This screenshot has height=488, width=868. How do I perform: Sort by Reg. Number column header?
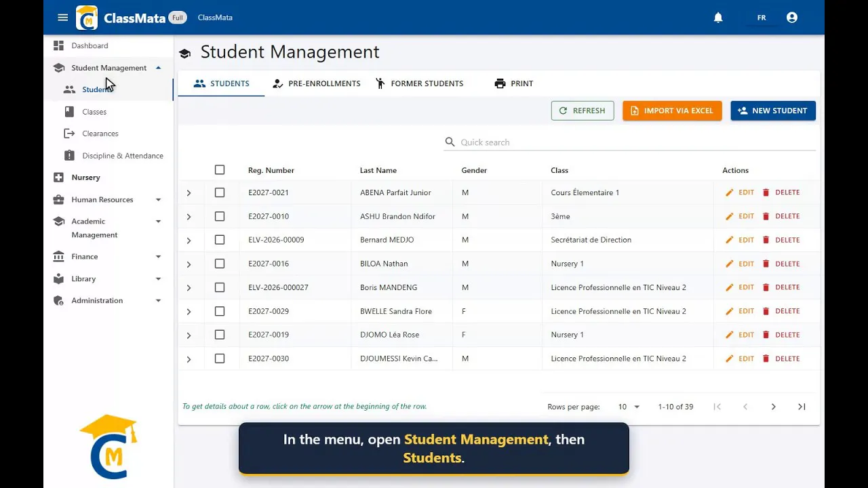pos(271,170)
